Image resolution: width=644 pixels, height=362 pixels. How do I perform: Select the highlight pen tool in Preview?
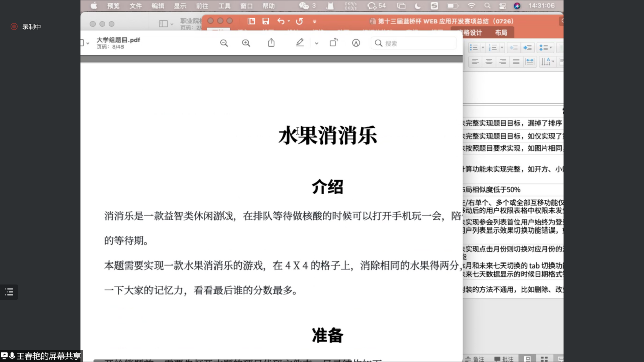(300, 43)
